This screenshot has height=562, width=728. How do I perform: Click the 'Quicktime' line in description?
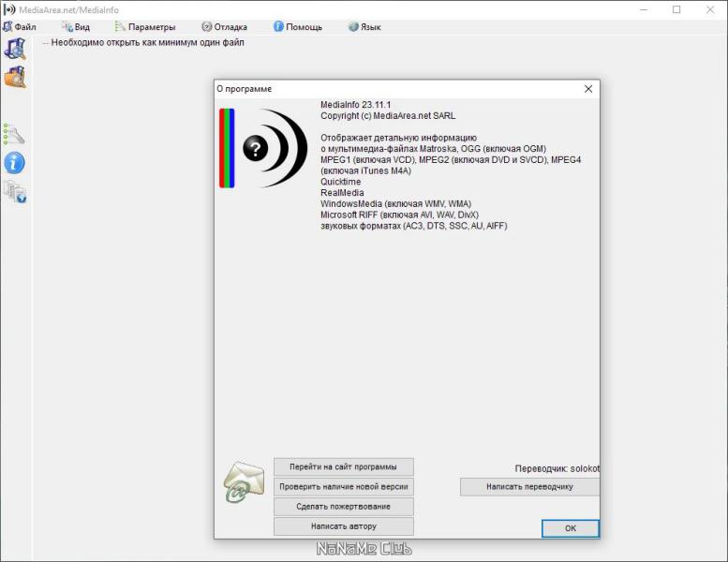point(340,182)
